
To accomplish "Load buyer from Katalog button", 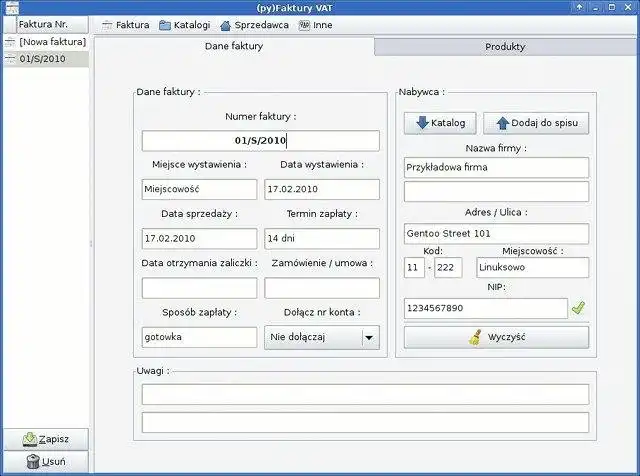I will point(440,123).
